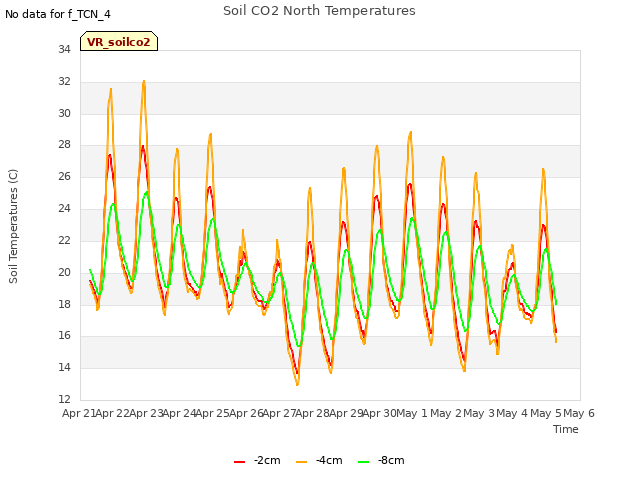The height and width of the screenshot is (480, 640).
Task: Click the Apr 21 x-axis tick label
Action: pos(79,413)
